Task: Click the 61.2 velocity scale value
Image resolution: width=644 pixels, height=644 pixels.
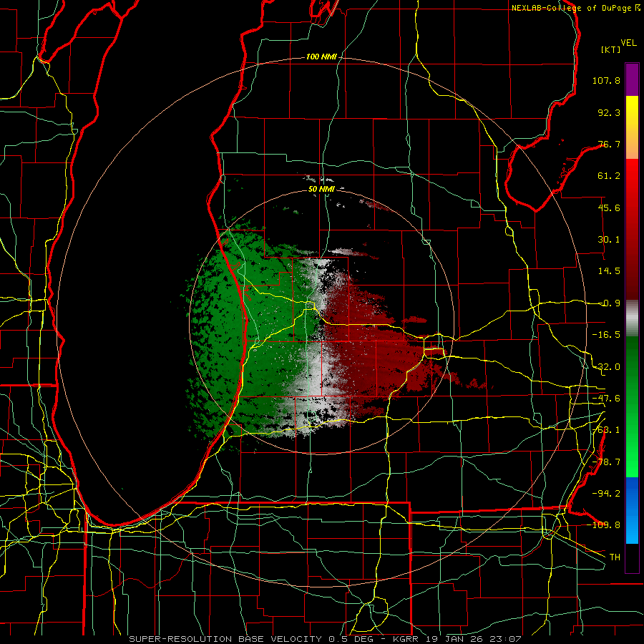Action: pyautogui.click(x=609, y=176)
